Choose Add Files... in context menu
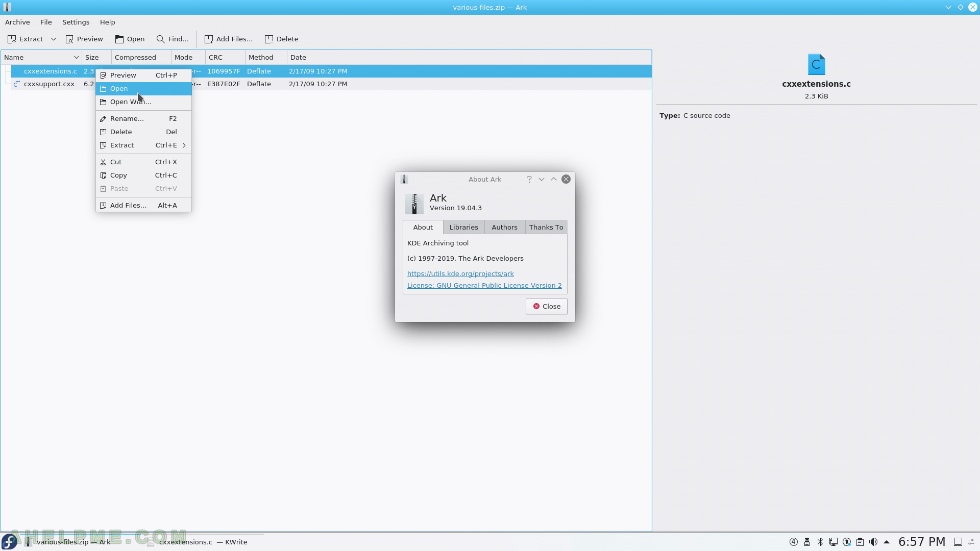This screenshot has width=980, height=551. coord(143,206)
